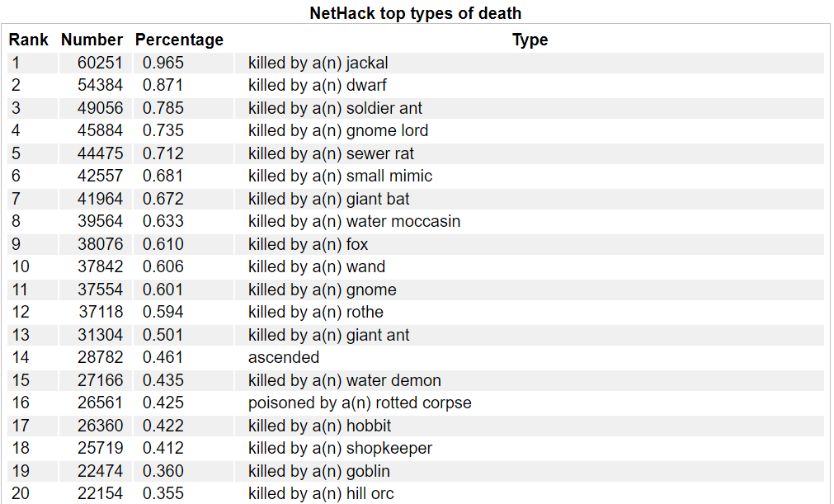The height and width of the screenshot is (504, 834).
Task: Click percentage 0.633 in water moccasin row
Action: (163, 221)
